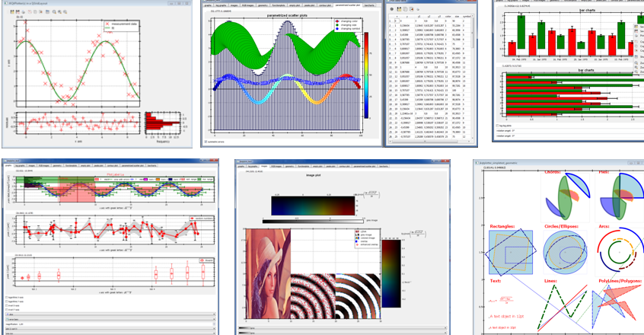Open the RGB images tab in parametrized scatter plots window
This screenshot has height=335, width=644.
[x=247, y=5]
